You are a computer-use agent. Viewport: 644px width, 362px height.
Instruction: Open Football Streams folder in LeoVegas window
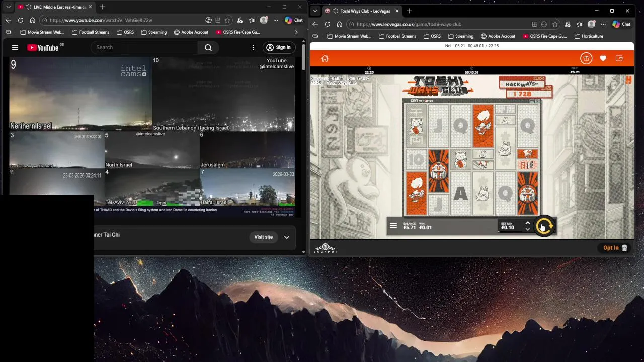tap(397, 36)
